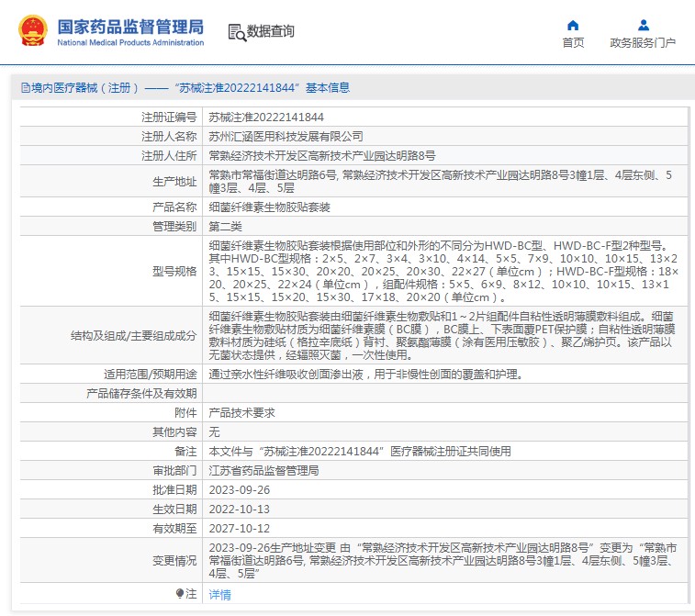Click 第二类 management class value

point(225,227)
